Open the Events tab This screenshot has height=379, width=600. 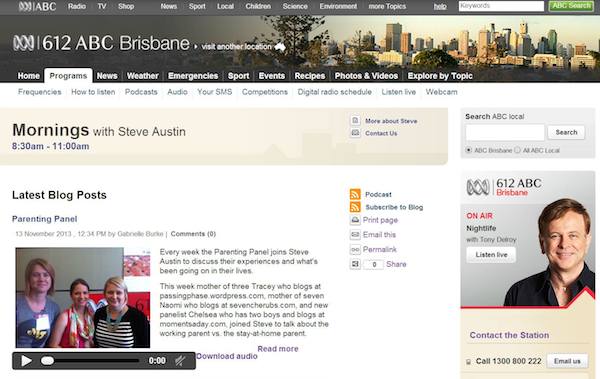tap(272, 76)
